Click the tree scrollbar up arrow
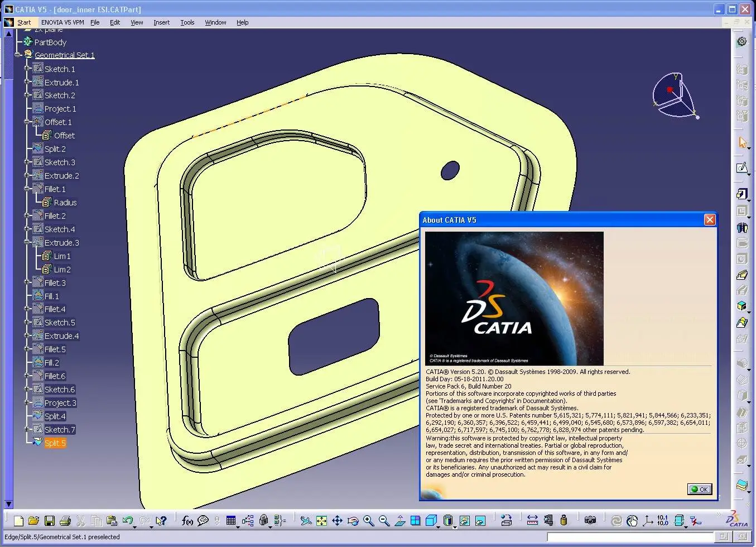The width and height of the screenshot is (756, 547). tap(8, 33)
